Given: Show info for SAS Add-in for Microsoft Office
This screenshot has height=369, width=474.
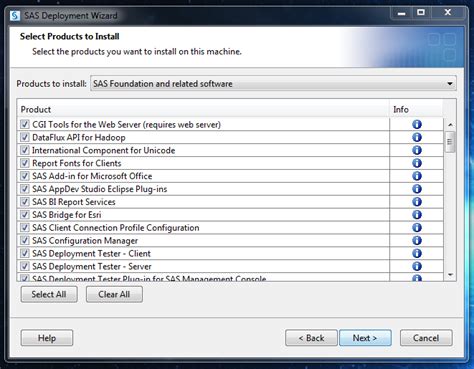Looking at the screenshot, I should coord(417,176).
